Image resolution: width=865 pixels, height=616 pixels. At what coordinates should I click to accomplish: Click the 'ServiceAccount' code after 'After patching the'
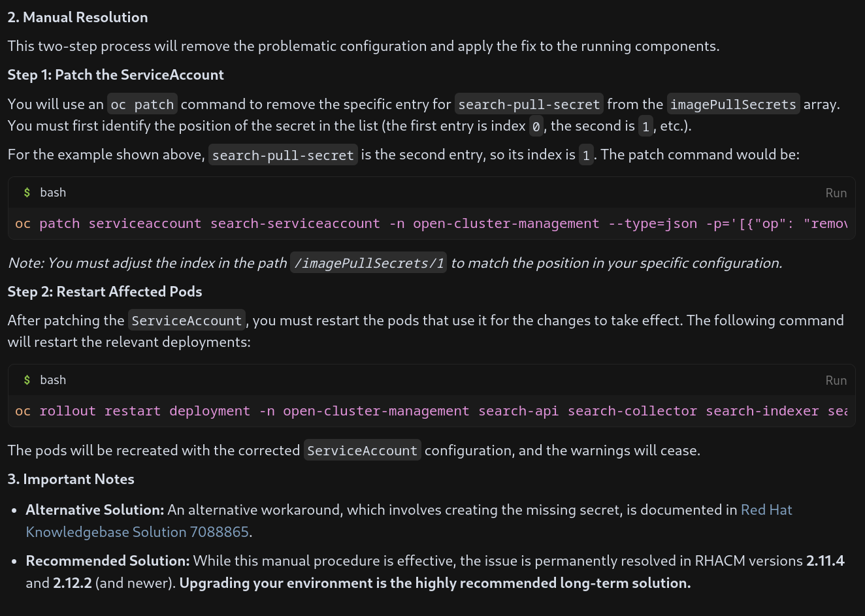(x=186, y=321)
